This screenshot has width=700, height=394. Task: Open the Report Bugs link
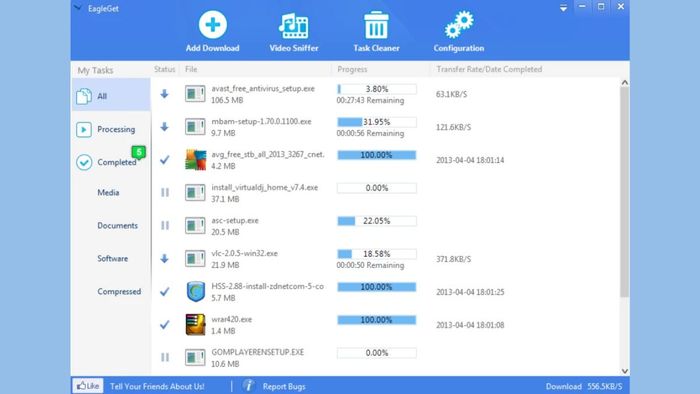[284, 386]
